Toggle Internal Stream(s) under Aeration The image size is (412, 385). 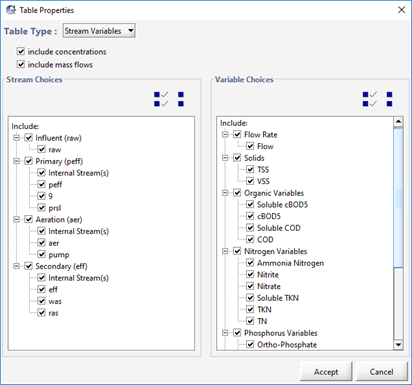click(41, 231)
